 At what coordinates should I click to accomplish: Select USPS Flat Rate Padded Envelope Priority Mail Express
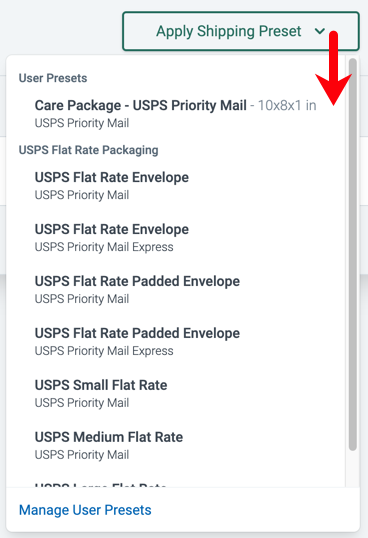(x=176, y=341)
